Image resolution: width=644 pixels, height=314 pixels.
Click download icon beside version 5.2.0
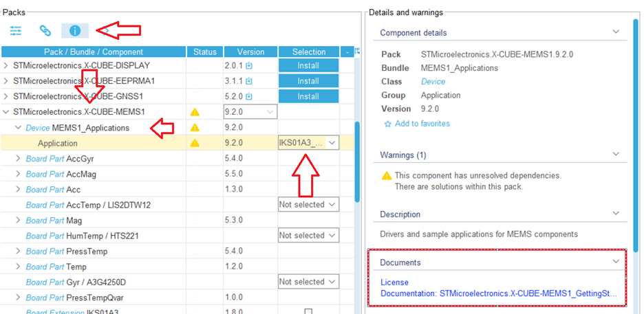click(x=248, y=97)
